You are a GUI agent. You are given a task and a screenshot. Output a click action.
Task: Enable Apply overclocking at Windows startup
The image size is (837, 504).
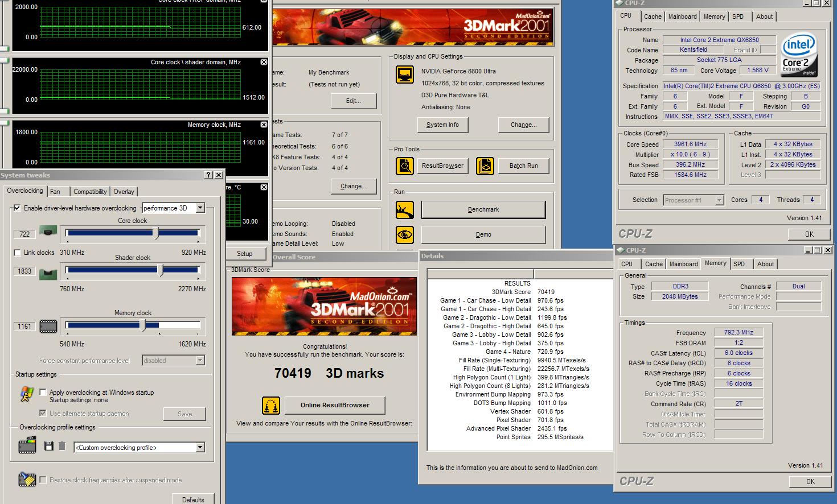(x=43, y=393)
